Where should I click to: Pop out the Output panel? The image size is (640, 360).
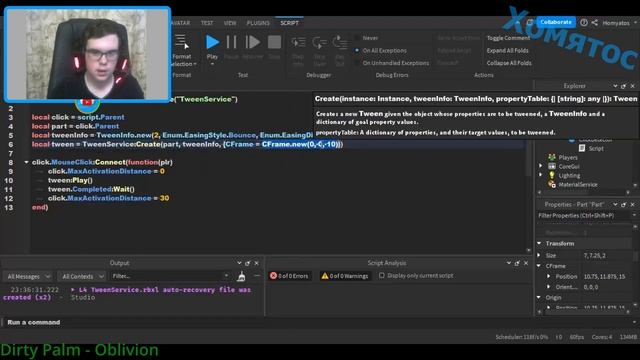[247, 263]
